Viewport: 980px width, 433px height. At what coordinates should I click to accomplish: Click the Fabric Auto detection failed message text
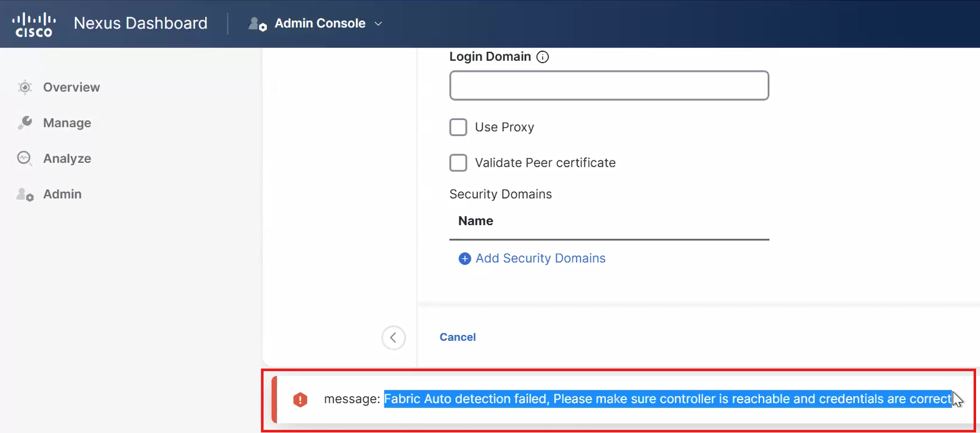point(668,399)
